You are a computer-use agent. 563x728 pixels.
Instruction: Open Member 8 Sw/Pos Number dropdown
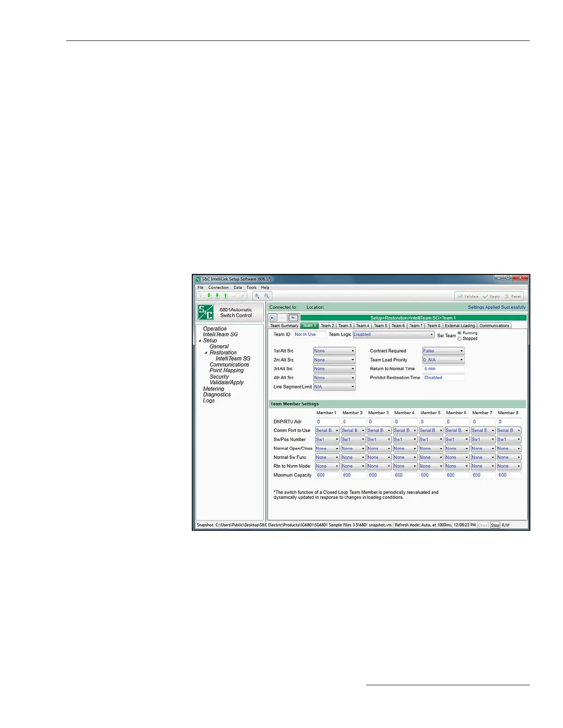[509, 439]
